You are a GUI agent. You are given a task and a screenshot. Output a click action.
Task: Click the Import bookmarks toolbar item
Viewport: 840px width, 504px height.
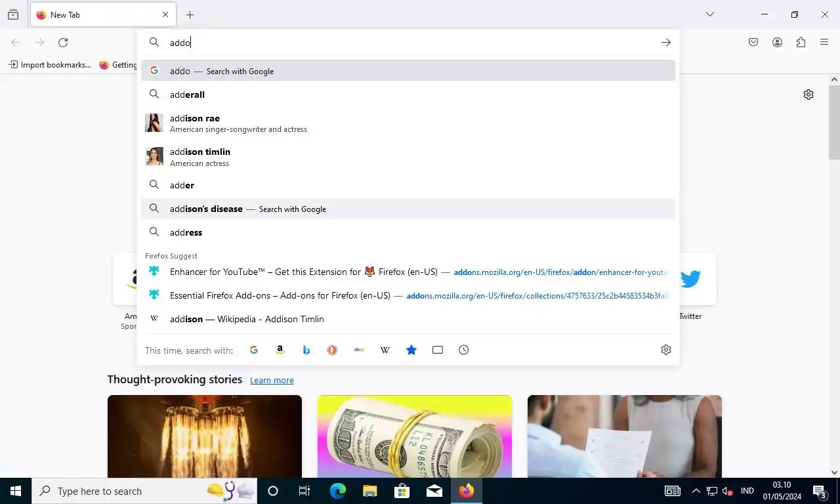point(50,65)
